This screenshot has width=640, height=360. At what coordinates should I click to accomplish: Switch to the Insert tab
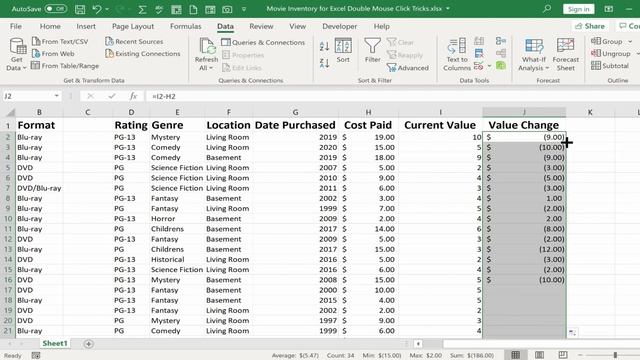click(x=86, y=26)
